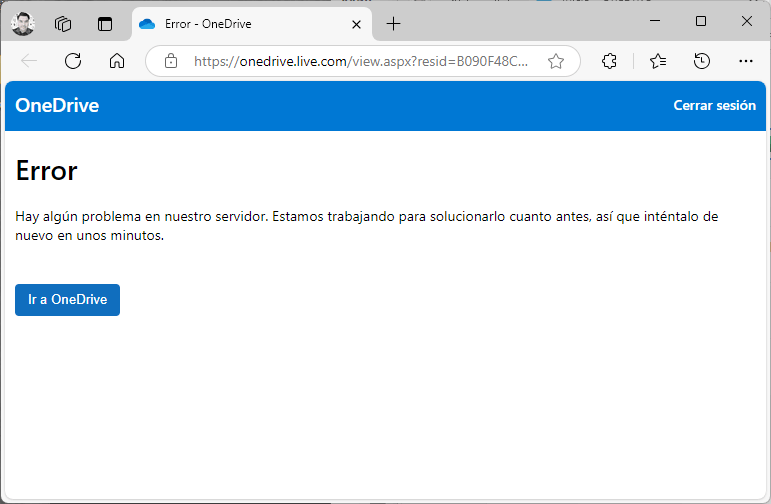Open the Workspaces icon
Image resolution: width=771 pixels, height=504 pixels.
63,24
